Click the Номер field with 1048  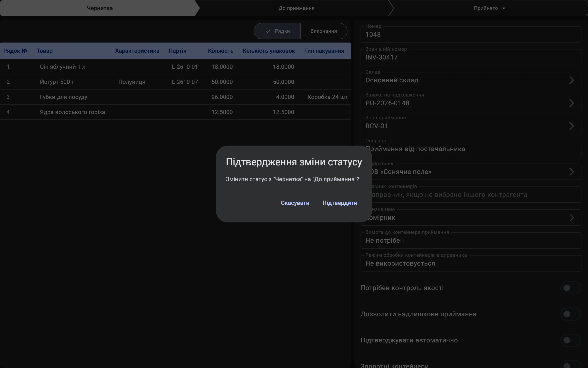(x=471, y=34)
